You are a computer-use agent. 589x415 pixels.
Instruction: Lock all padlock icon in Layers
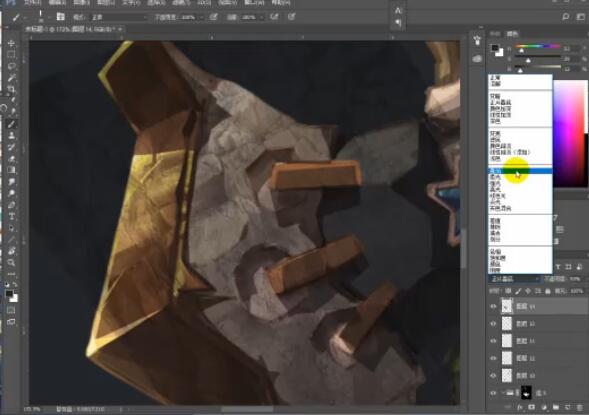tap(548, 291)
